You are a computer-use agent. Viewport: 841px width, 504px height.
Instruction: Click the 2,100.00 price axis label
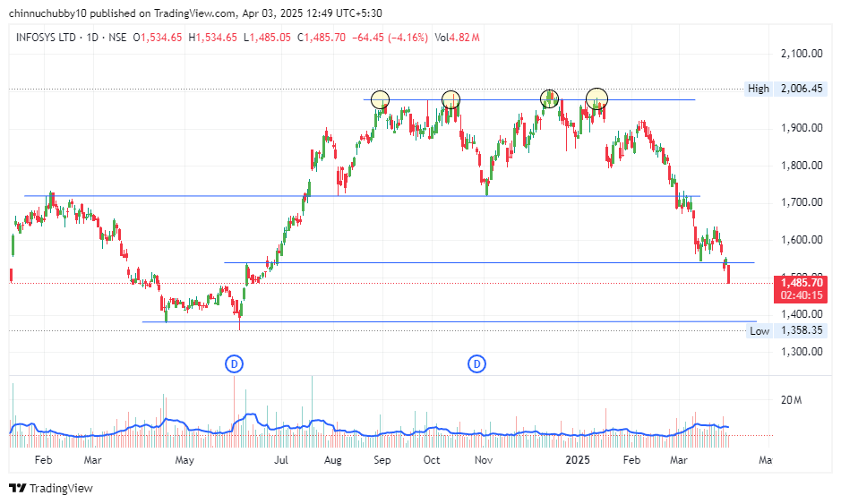click(x=802, y=54)
